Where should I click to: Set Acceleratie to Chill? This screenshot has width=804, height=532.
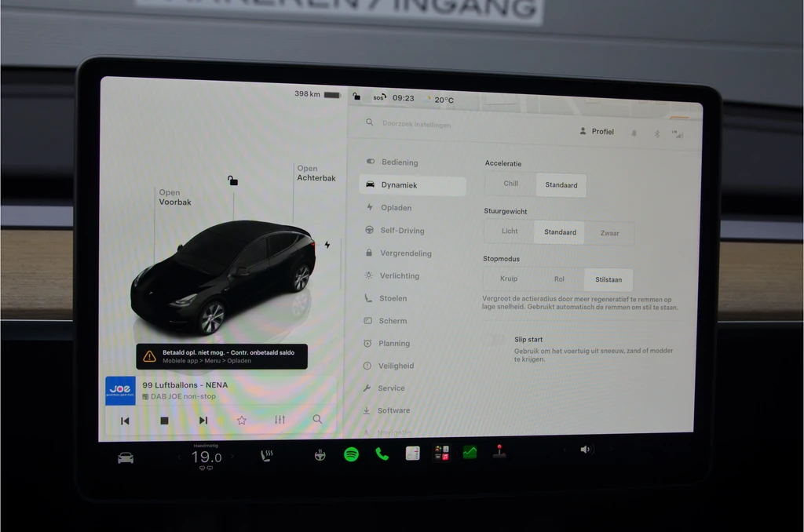(510, 184)
